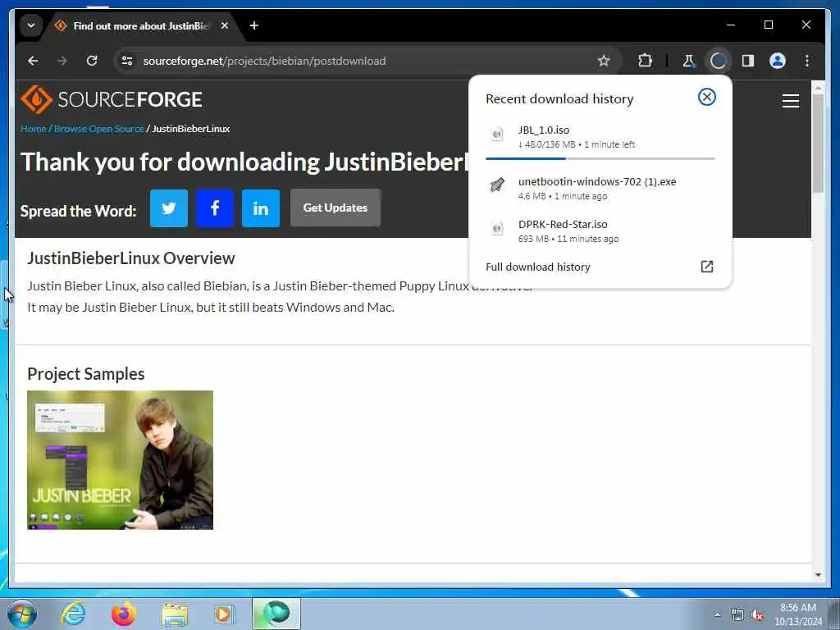Screen dimensions: 840x630
Task: Close the SourceForge browser tab
Action: [x=225, y=25]
